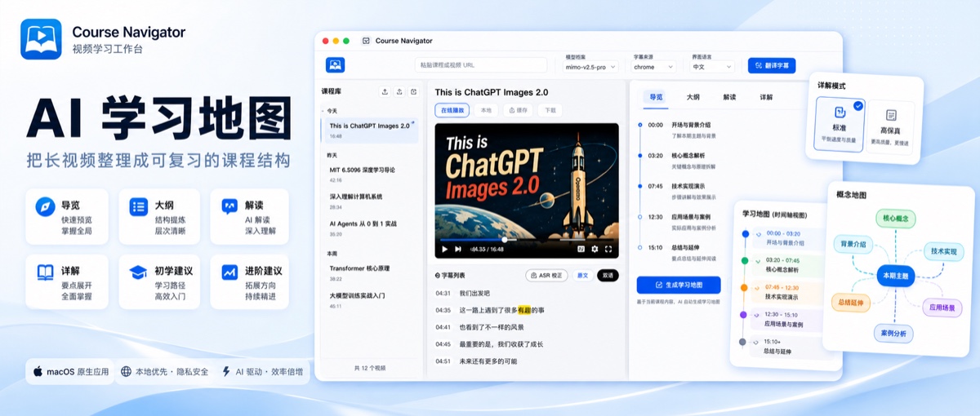This screenshot has height=416, width=980.
Task: Click the ASR 校正 button
Action: point(546,276)
